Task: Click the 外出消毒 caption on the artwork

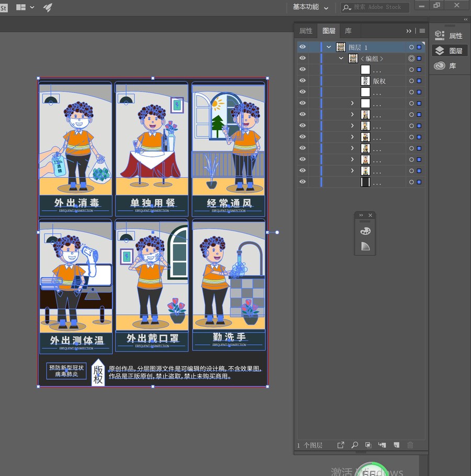Action: coord(76,202)
